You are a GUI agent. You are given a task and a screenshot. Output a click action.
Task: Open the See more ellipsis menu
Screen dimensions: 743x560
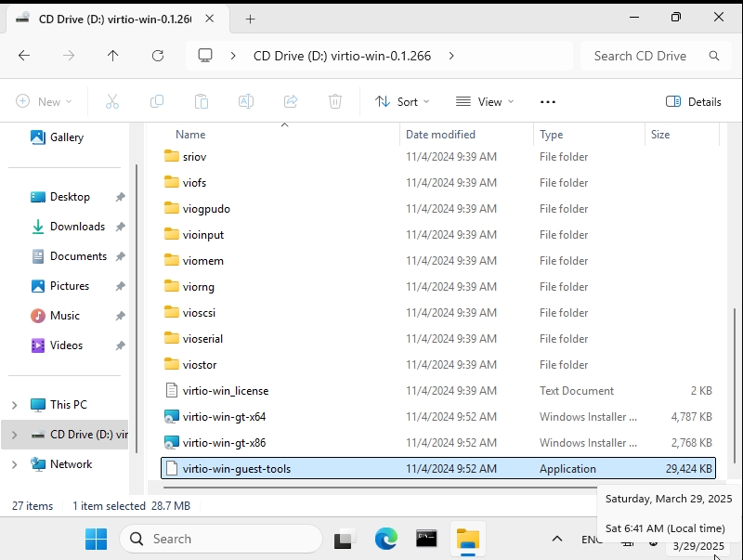pos(548,102)
